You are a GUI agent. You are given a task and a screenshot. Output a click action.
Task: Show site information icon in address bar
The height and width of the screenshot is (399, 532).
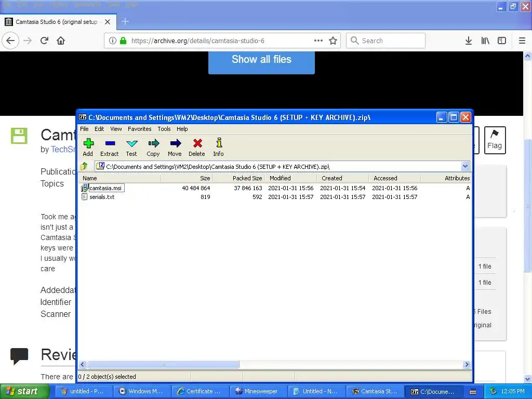click(112, 41)
